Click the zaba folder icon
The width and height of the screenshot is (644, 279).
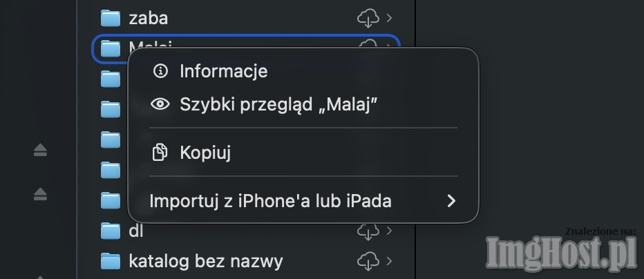point(111,17)
